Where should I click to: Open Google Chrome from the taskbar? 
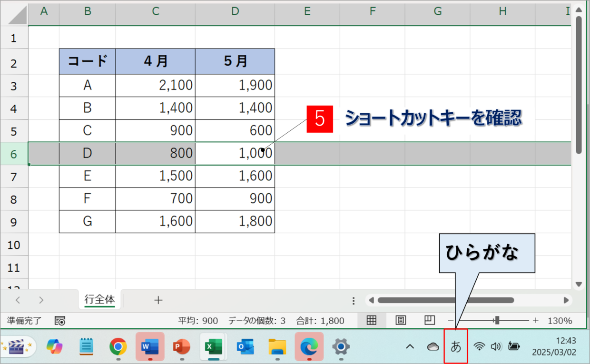[x=118, y=347]
